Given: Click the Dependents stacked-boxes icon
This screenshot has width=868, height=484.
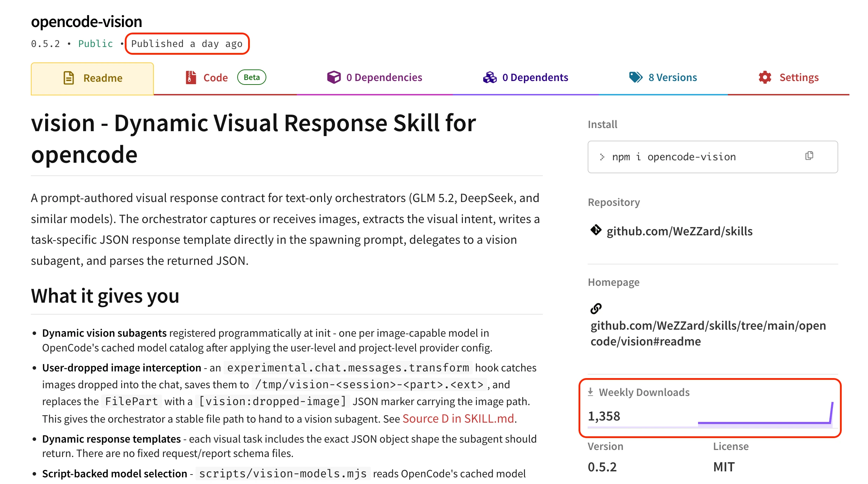Looking at the screenshot, I should click(x=490, y=77).
